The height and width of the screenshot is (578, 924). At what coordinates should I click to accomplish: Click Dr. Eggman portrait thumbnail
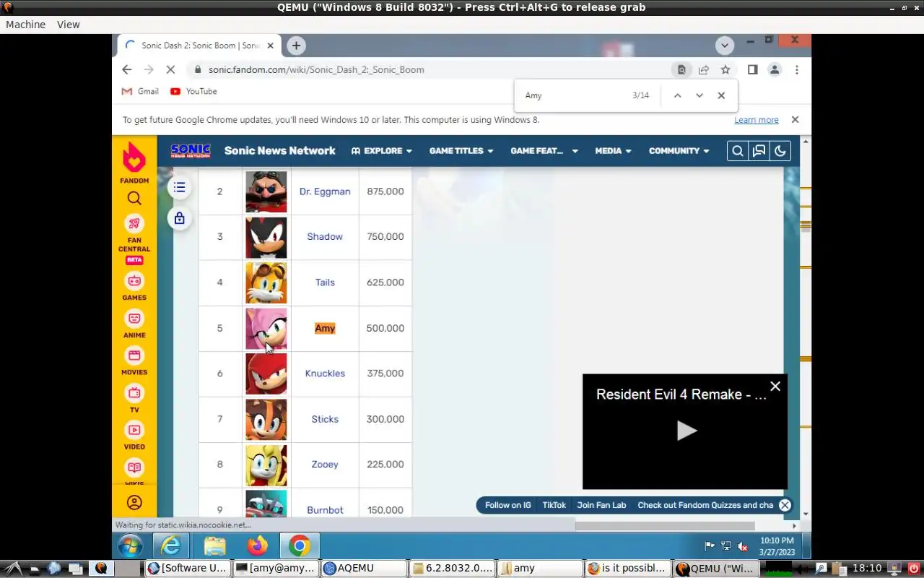pyautogui.click(x=266, y=191)
